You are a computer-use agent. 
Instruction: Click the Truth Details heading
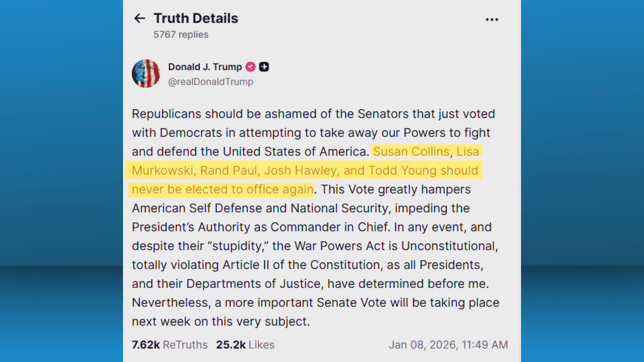(196, 18)
